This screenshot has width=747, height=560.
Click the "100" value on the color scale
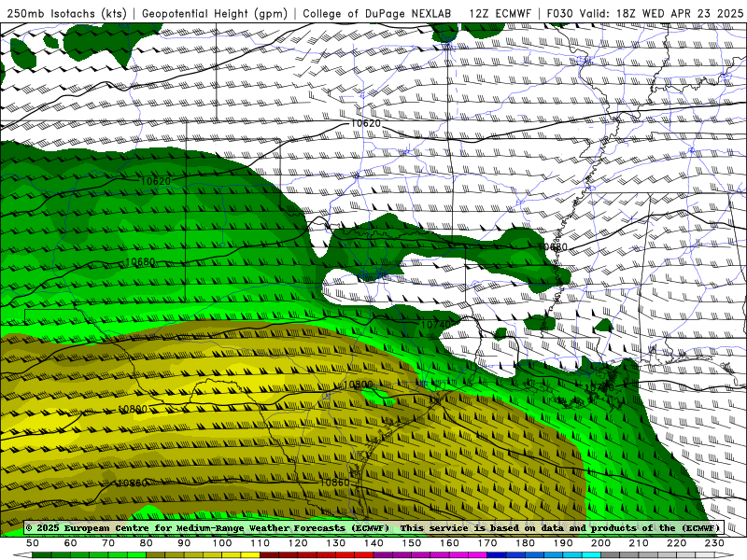222,543
